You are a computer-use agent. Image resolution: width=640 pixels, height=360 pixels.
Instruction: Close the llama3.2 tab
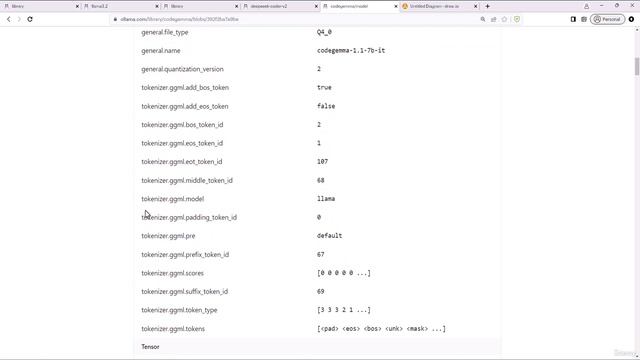tap(157, 7)
